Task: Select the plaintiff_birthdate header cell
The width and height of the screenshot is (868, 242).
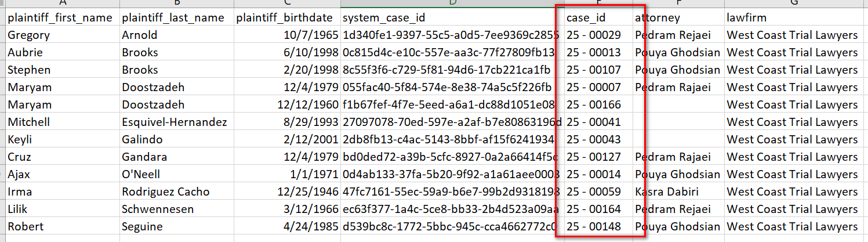Action: point(288,18)
